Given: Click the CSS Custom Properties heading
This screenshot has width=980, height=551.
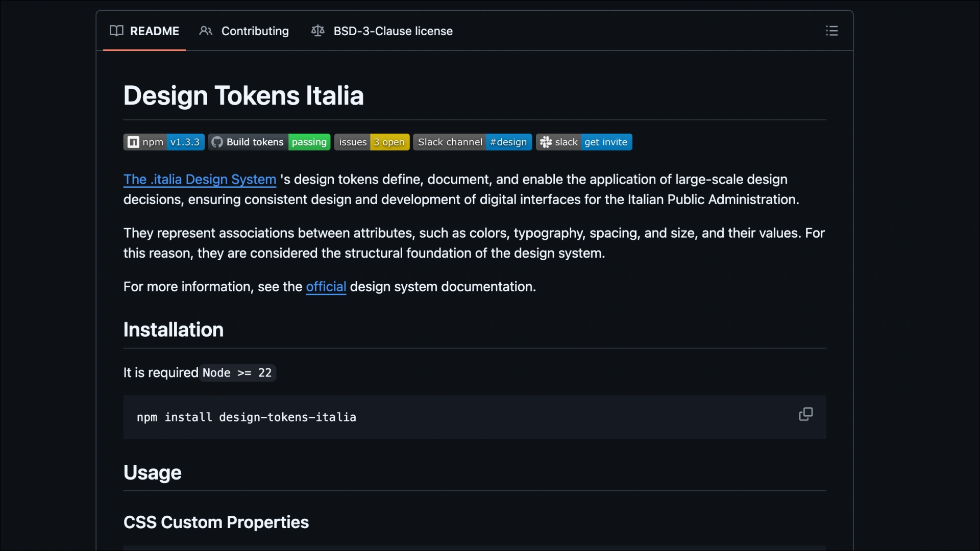Looking at the screenshot, I should click(x=216, y=522).
